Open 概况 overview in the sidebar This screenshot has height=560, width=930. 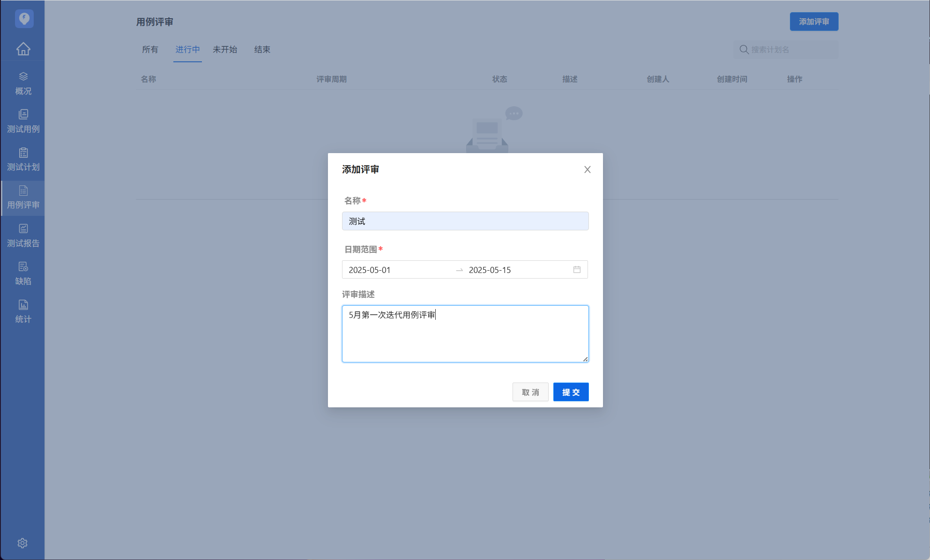[23, 83]
